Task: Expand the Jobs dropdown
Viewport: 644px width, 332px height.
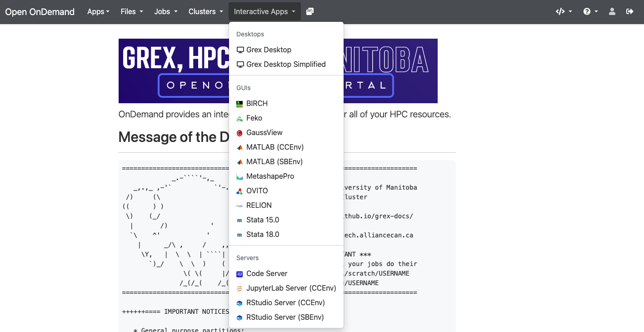Action: coord(166,11)
